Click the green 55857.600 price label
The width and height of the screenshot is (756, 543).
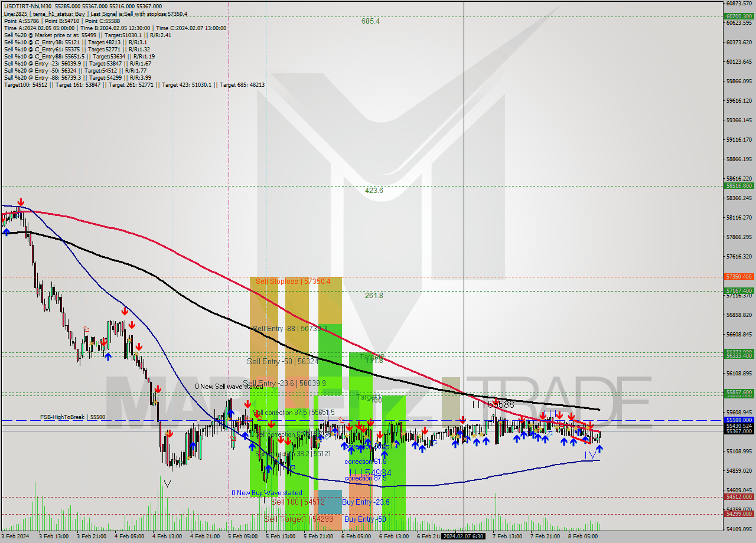(738, 392)
